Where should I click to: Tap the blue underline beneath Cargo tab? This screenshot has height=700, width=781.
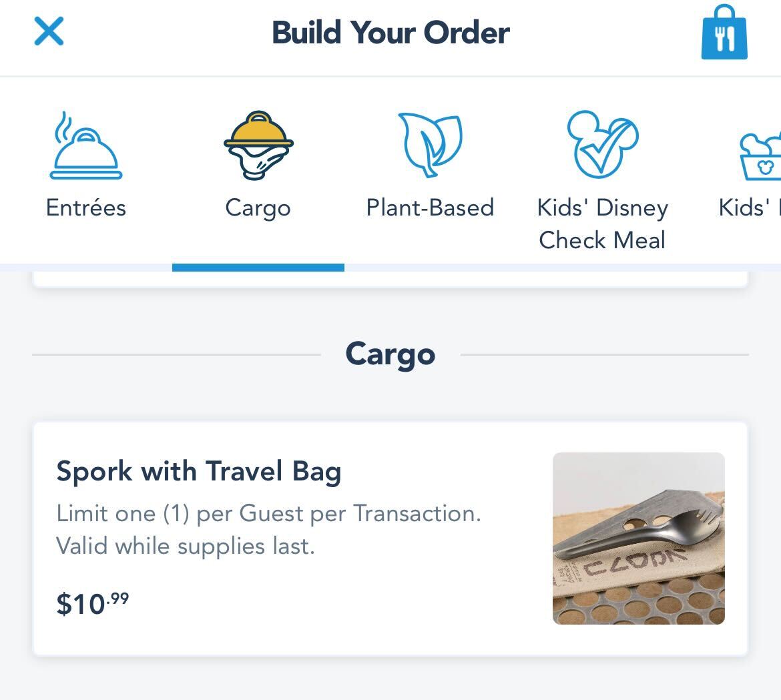pyautogui.click(x=258, y=268)
